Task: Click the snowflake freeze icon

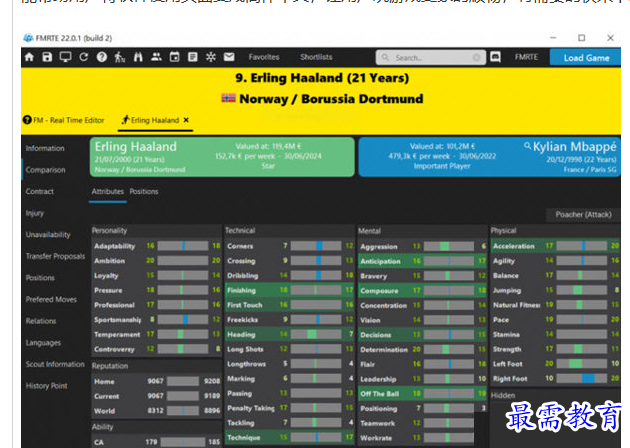Action: [211, 57]
